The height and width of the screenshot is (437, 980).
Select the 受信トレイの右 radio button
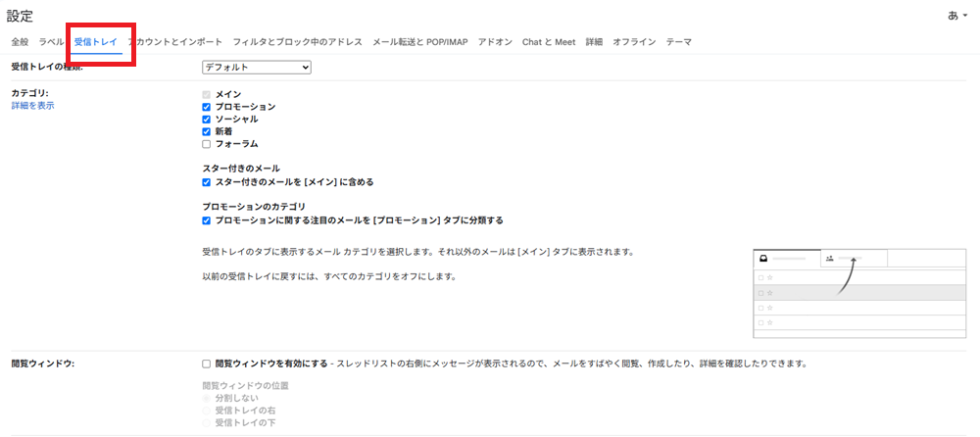(207, 411)
